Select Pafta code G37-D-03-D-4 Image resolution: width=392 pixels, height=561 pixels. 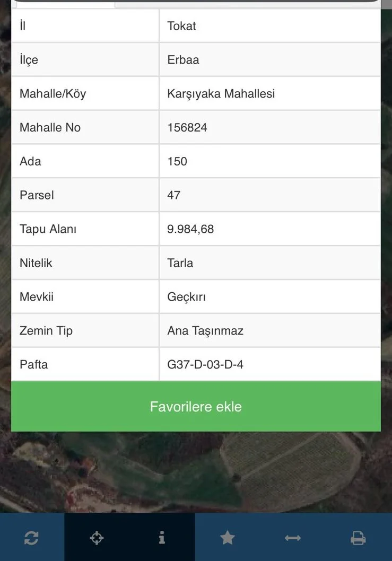(x=205, y=365)
